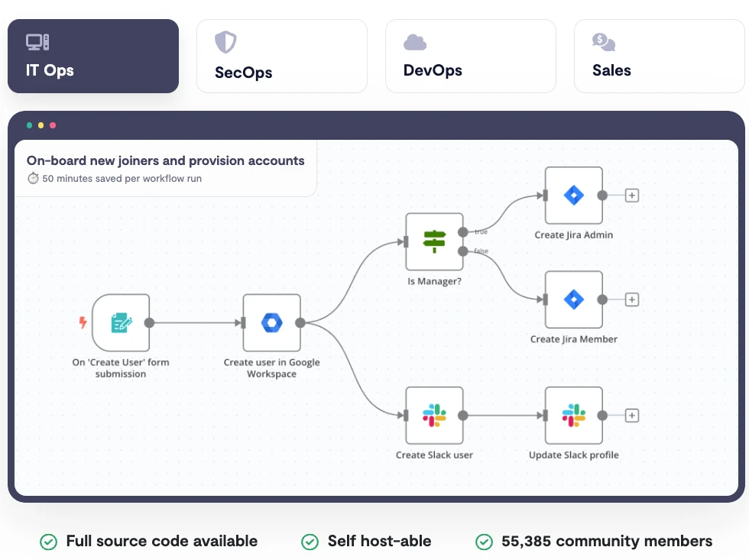Click the DevOps cloud icon
Viewport: 749px width, 560px height.
pos(414,42)
